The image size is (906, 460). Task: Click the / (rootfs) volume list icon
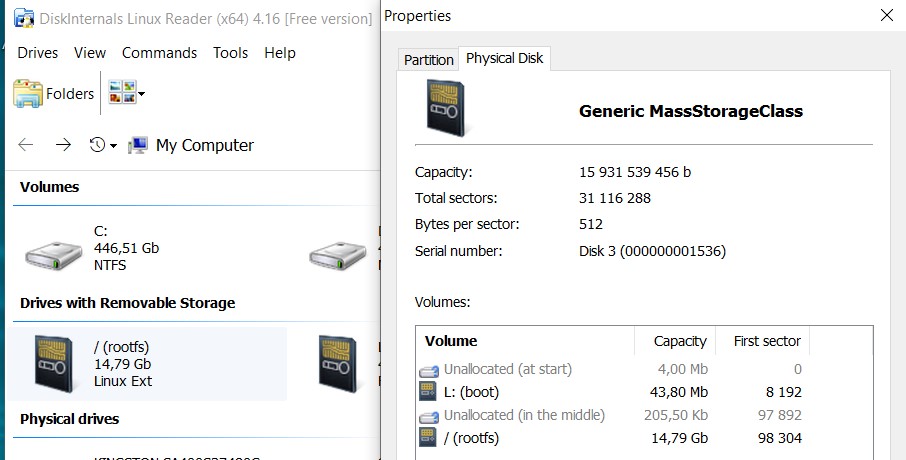(x=428, y=437)
